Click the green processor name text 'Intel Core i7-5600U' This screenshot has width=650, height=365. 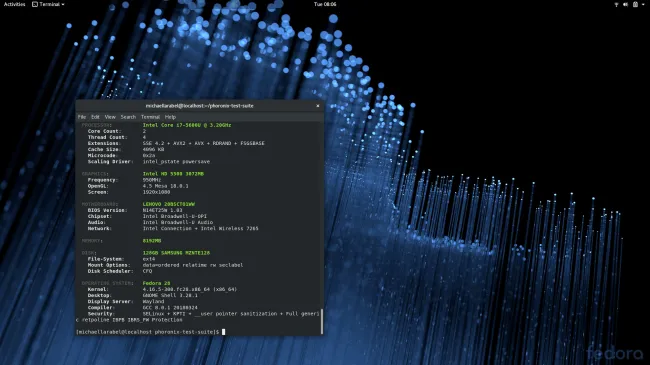pyautogui.click(x=171, y=125)
